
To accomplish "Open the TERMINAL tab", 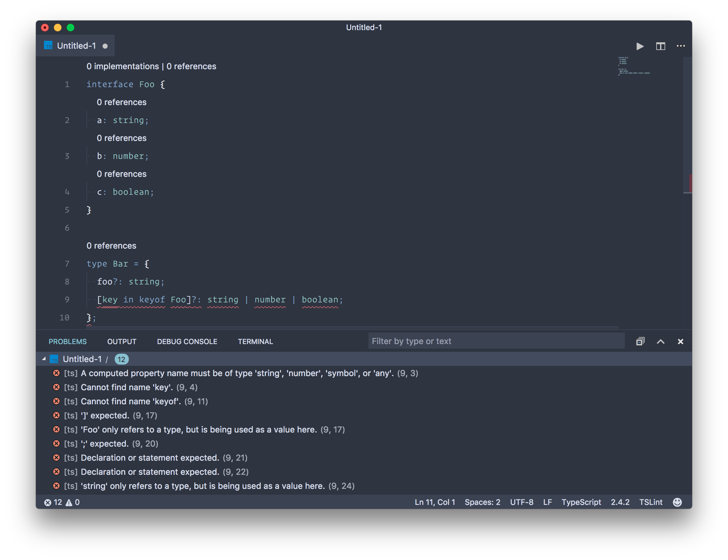I will (x=255, y=341).
